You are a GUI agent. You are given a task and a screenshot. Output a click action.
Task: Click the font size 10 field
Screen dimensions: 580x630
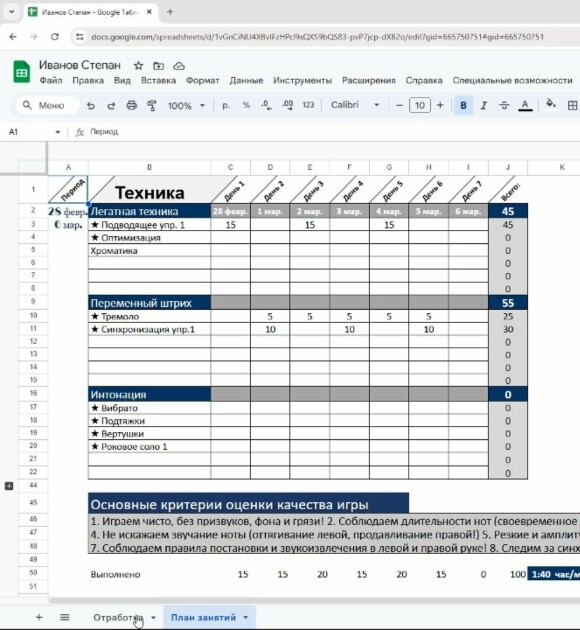[x=420, y=105]
